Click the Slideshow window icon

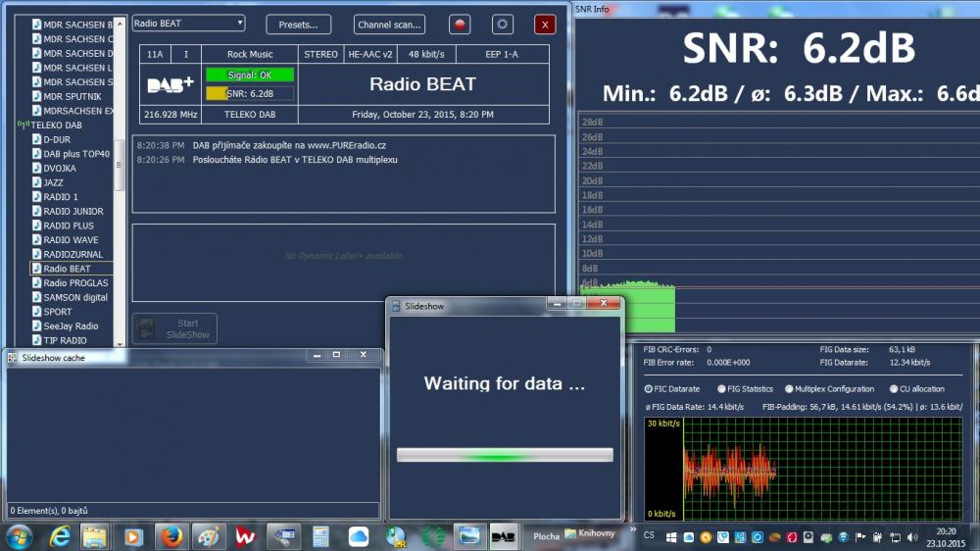396,306
